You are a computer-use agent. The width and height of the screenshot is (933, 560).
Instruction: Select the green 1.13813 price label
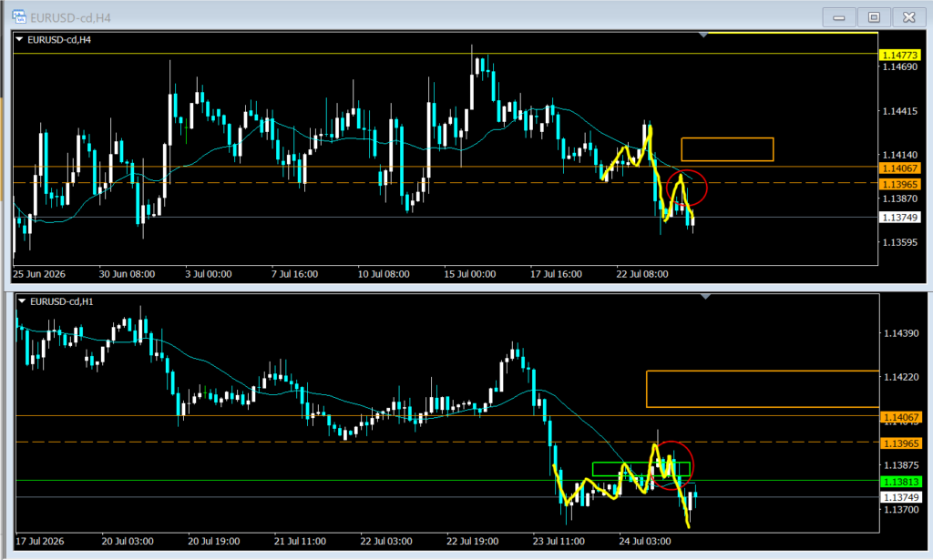point(901,482)
